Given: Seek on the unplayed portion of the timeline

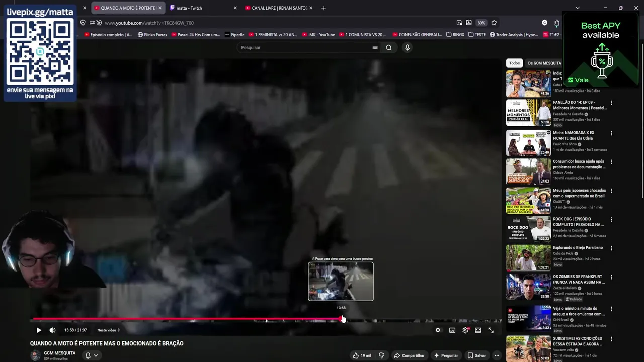Looking at the screenshot, I should pyautogui.click(x=423, y=320).
